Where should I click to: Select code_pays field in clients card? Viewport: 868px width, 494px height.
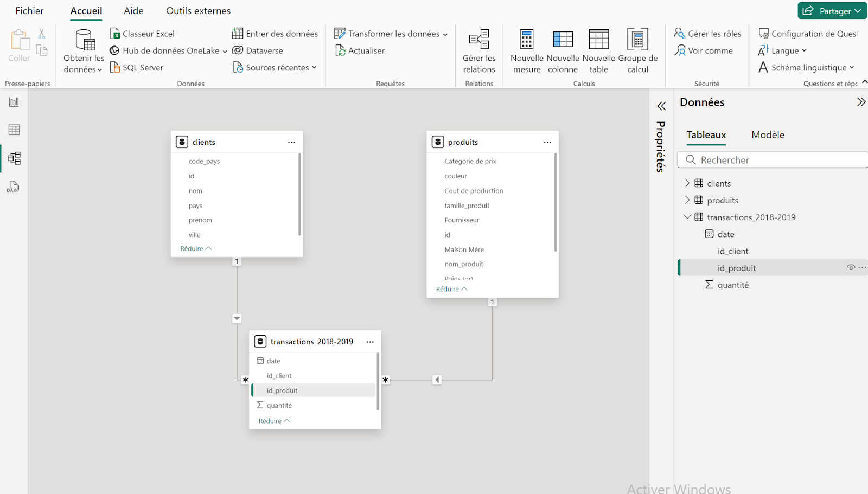[204, 161]
